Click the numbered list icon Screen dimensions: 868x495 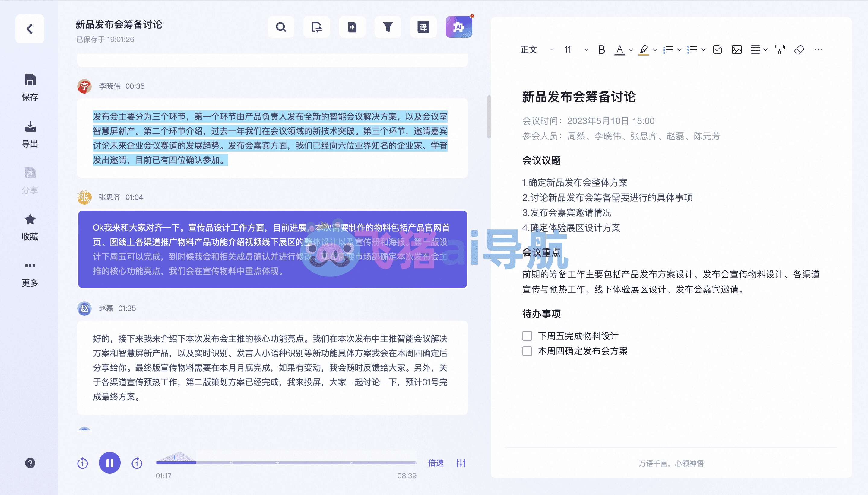668,49
